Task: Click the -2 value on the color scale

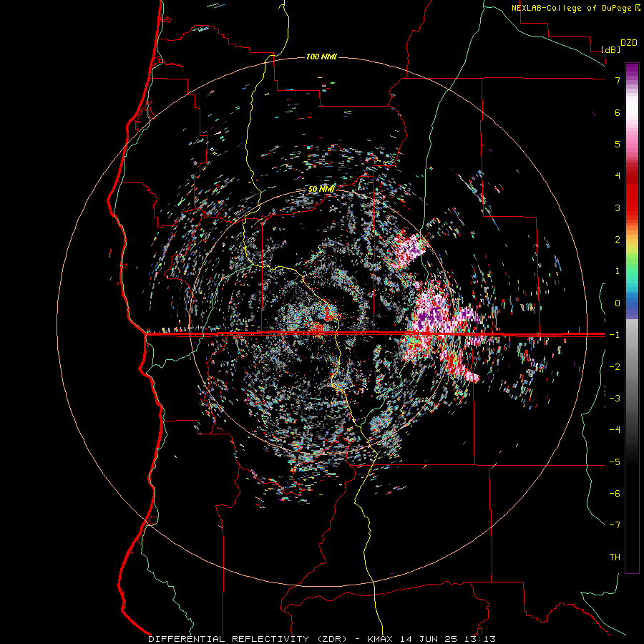Action: point(615,367)
